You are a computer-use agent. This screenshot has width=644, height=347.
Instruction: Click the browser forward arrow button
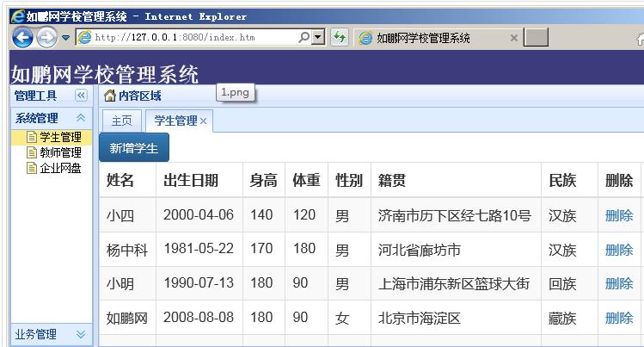pos(46,37)
